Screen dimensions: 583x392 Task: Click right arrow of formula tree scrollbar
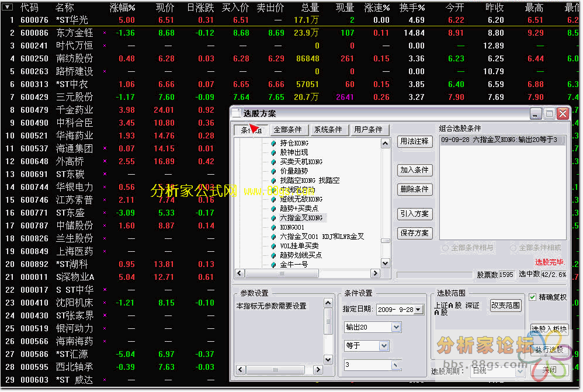[x=375, y=273]
